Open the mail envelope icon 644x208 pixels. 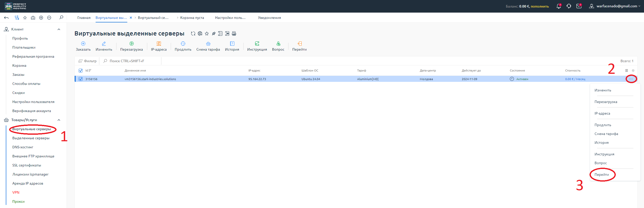point(579,6)
